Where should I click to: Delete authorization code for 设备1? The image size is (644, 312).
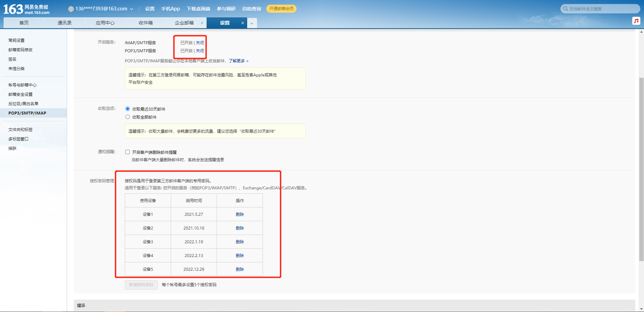coord(240,214)
